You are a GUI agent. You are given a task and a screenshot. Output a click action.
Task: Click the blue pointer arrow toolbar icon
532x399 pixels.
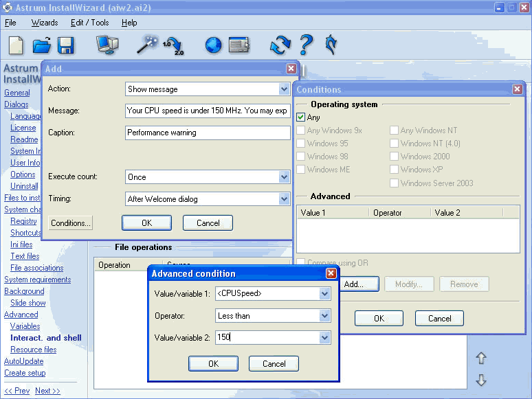coord(331,45)
